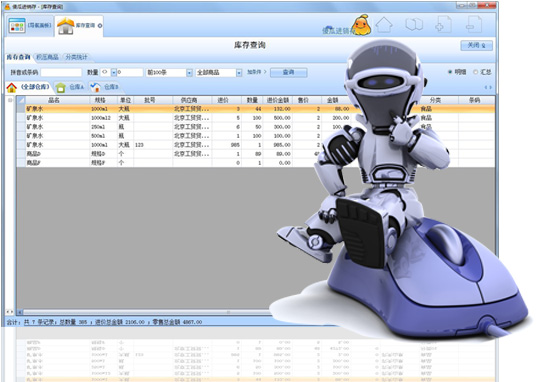This screenshot has width=553, height=382.
Task: Open the 全部商品 category dropdown
Action: point(239,73)
